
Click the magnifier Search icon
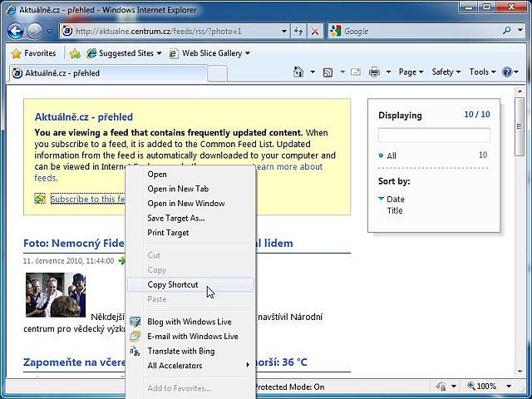pyautogui.click(x=506, y=31)
